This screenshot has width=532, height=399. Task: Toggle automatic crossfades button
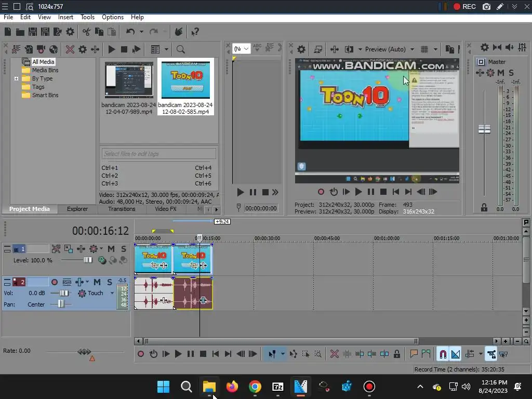click(x=456, y=354)
